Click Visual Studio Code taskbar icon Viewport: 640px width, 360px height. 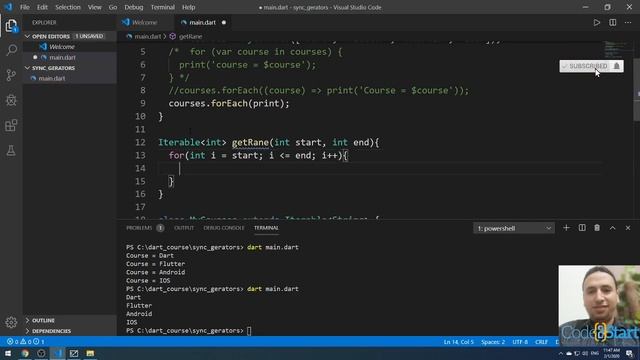58,353
